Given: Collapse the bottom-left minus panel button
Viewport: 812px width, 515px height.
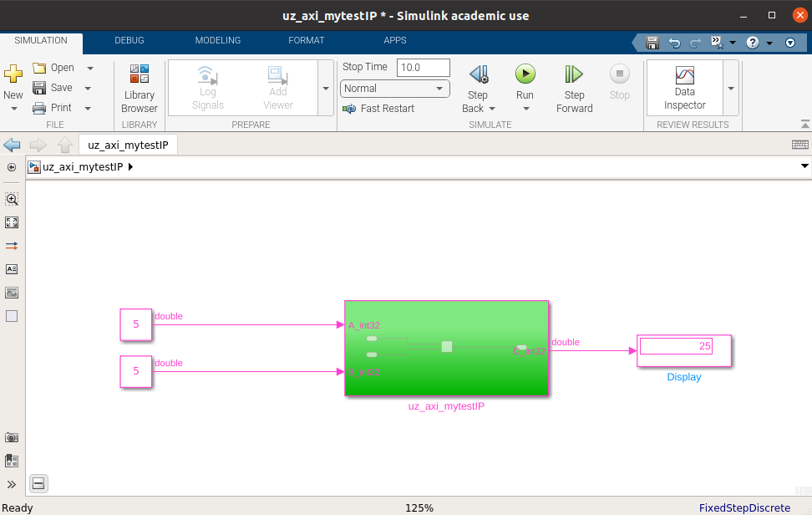Looking at the screenshot, I should [x=38, y=483].
